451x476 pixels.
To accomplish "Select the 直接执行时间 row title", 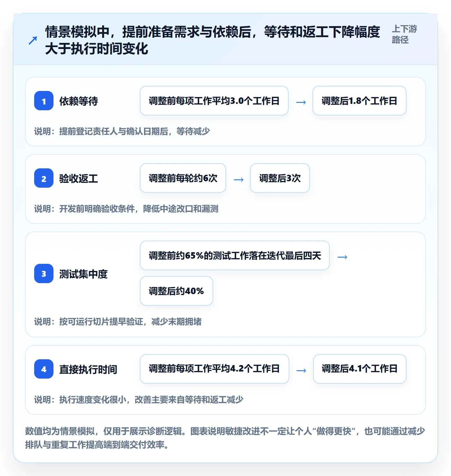I will point(88,369).
